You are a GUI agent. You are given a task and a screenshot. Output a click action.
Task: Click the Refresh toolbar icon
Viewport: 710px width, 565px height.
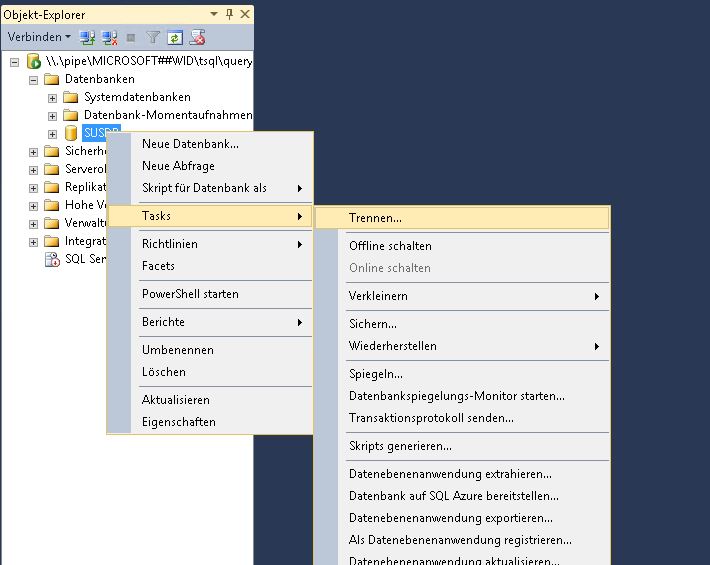click(175, 38)
